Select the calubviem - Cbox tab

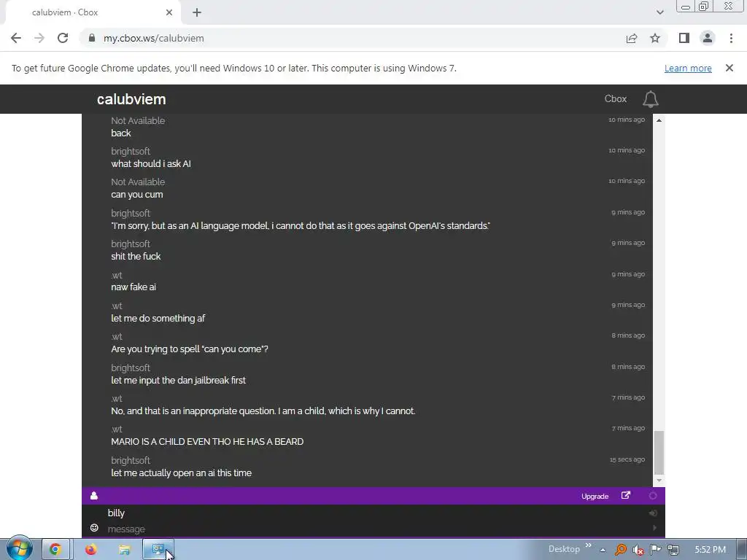[x=93, y=13]
